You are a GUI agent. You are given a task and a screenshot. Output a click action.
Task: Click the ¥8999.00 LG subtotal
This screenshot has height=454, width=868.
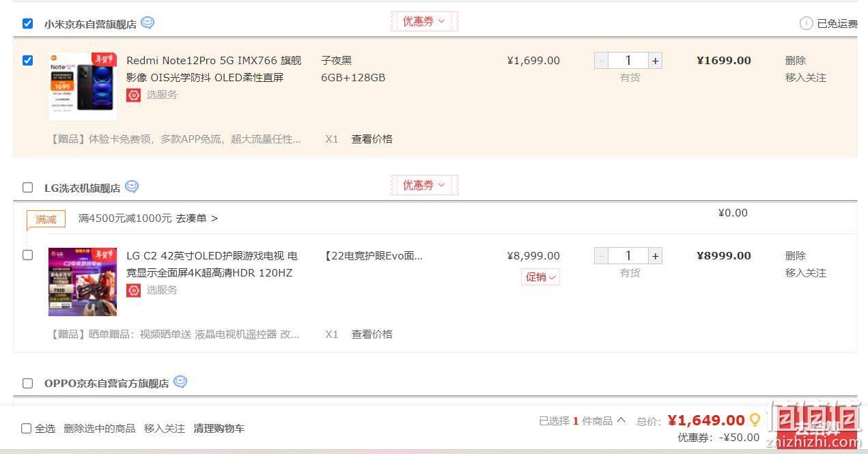[724, 256]
